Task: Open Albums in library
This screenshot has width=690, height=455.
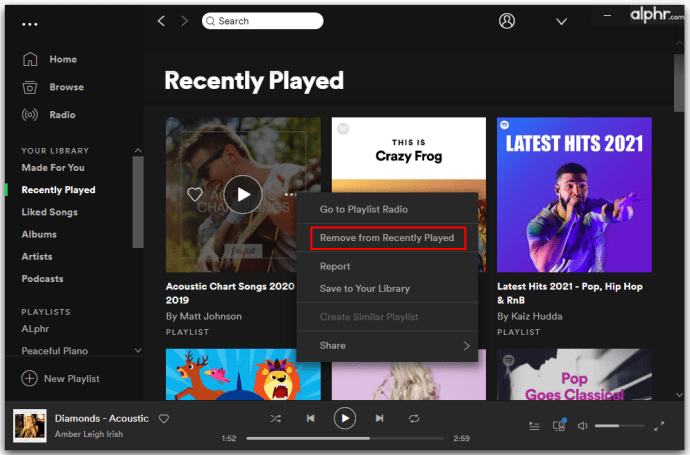Action: [39, 234]
